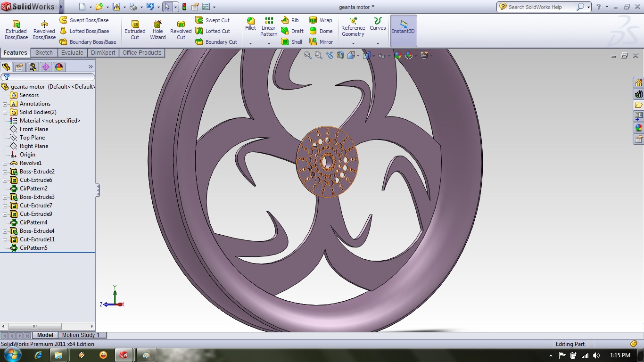This screenshot has height=362, width=644.
Task: Expand the Annotations folder node
Action: pos(5,104)
